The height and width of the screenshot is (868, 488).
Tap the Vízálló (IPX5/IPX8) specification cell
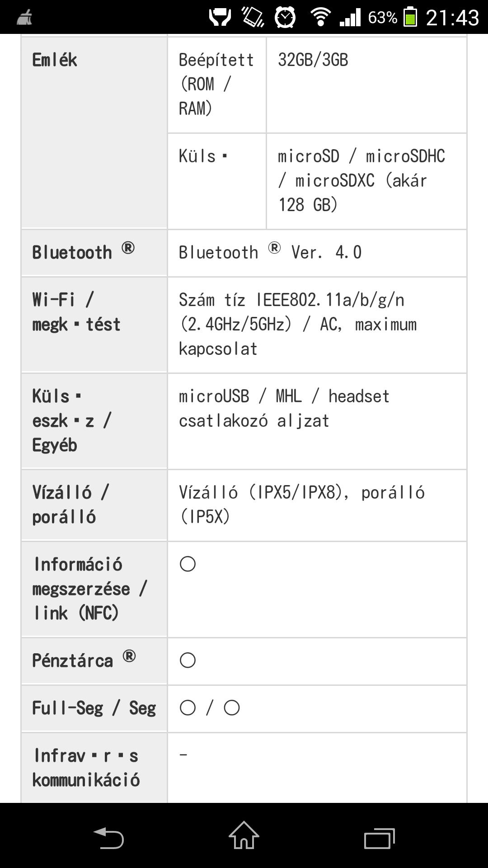[317, 505]
